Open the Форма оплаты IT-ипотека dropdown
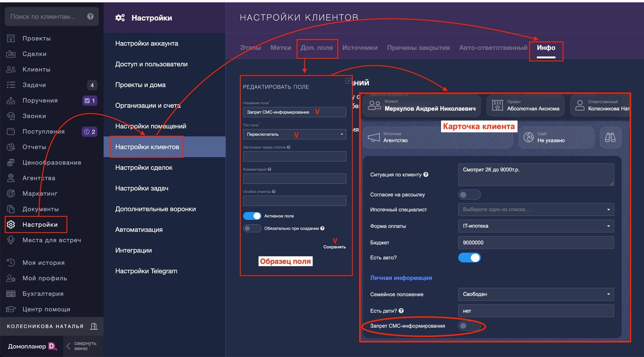 coord(536,226)
